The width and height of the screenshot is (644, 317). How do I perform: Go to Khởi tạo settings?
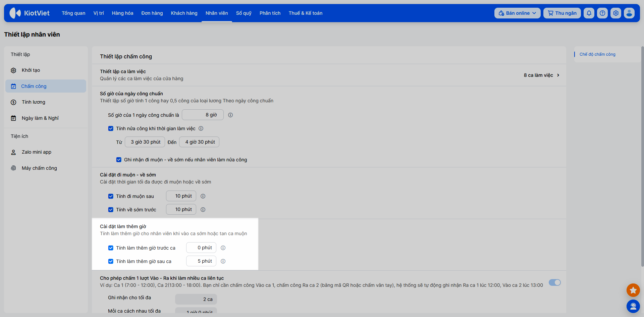point(46,70)
